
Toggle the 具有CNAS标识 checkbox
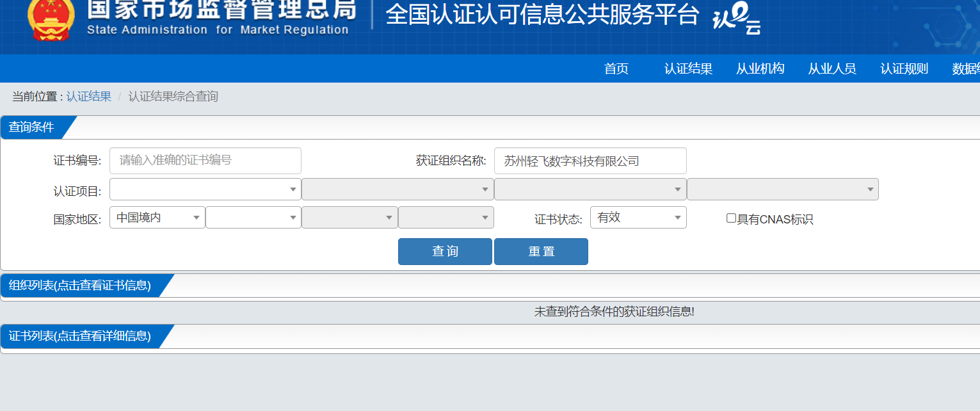point(731,218)
